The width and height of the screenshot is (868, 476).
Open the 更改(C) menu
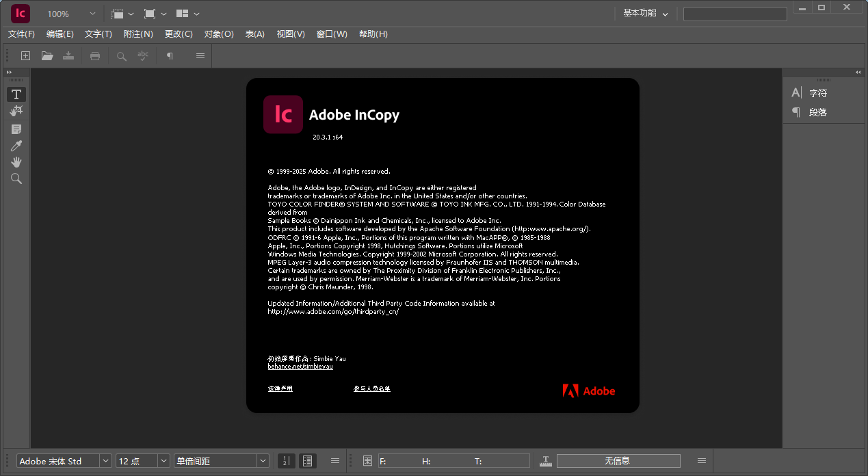(179, 34)
